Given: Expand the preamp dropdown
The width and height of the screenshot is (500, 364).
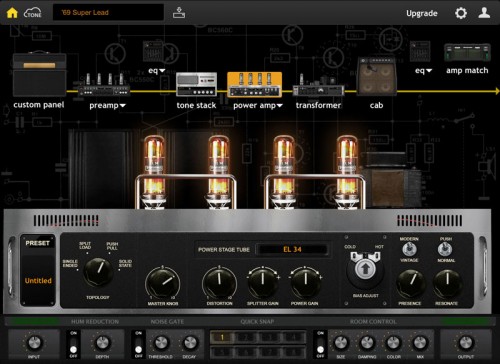Looking at the screenshot, I should point(107,106).
